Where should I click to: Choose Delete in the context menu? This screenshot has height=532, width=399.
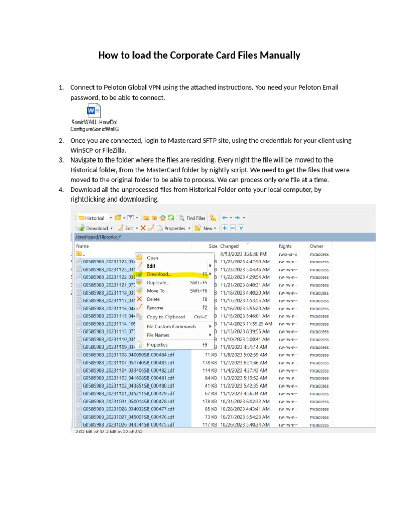(175, 299)
